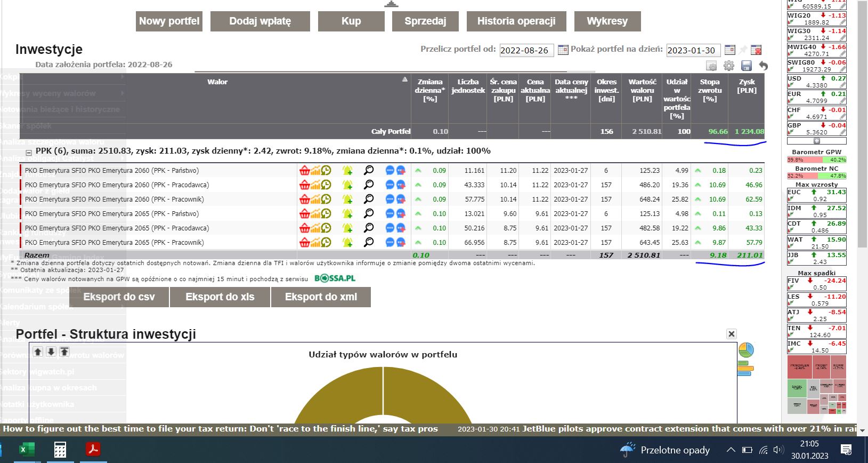Click the FIV stock under Max spadki
This screenshot has width=868, height=463.
pos(816,284)
